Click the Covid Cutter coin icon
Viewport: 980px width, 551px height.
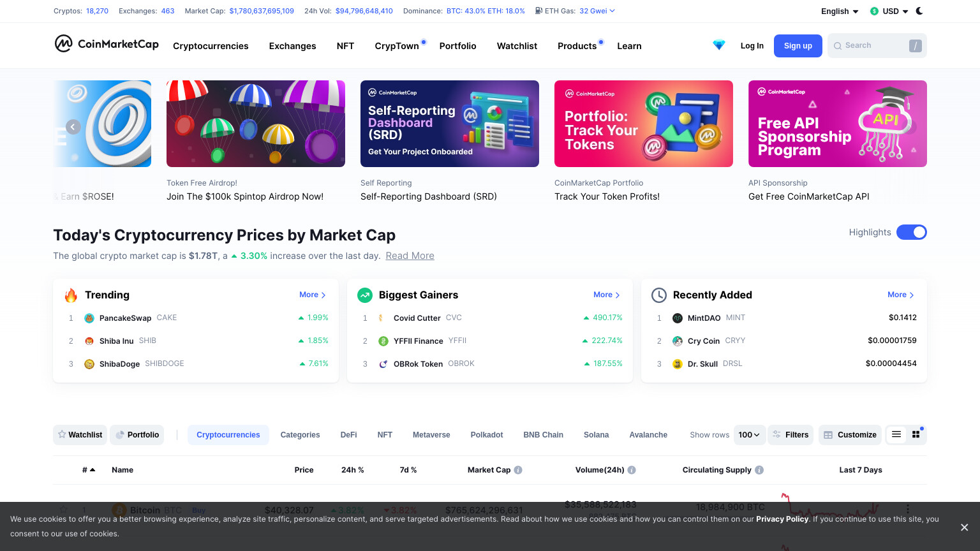pyautogui.click(x=381, y=318)
